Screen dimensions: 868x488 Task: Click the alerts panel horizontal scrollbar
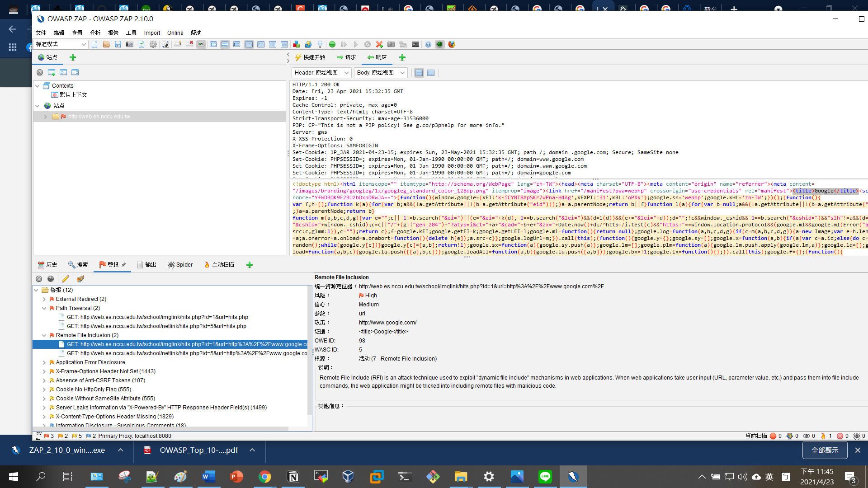[x=160, y=428]
